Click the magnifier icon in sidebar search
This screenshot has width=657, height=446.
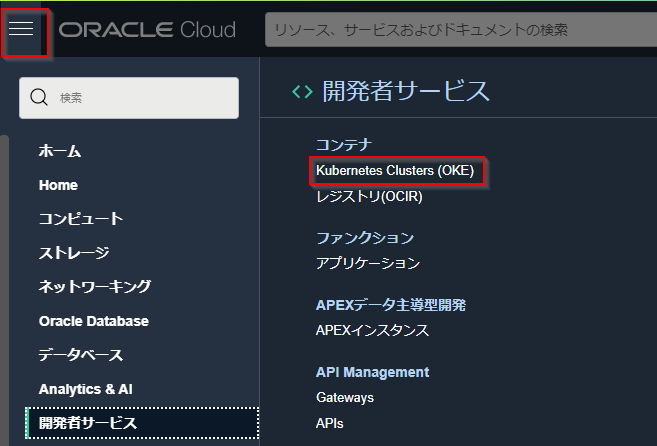pos(40,97)
